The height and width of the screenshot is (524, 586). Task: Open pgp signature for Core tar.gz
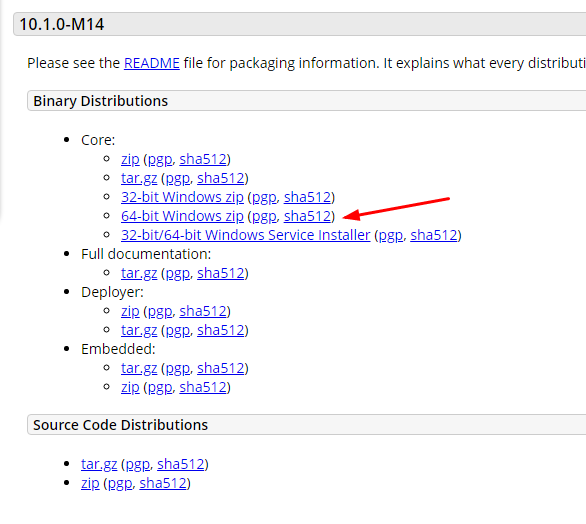point(178,179)
